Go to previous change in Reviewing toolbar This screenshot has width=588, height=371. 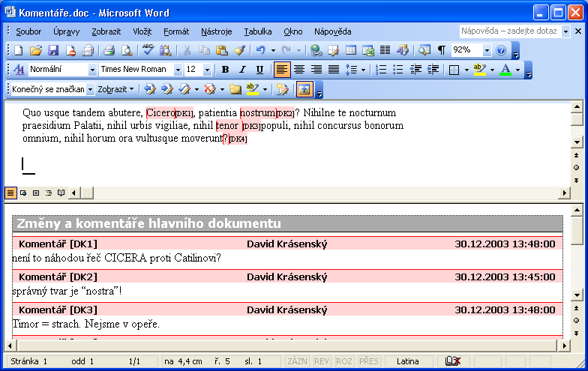click(150, 89)
